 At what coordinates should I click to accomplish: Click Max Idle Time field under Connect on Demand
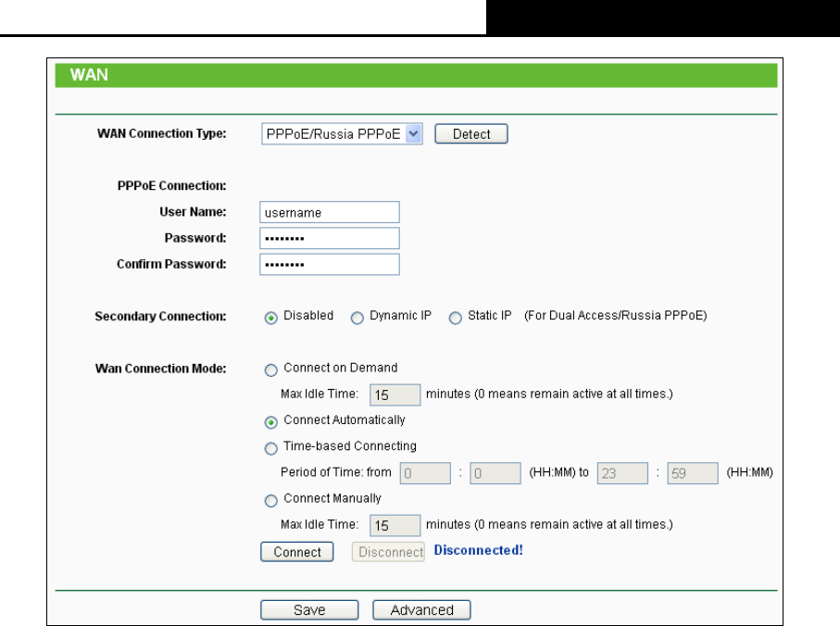(395, 395)
